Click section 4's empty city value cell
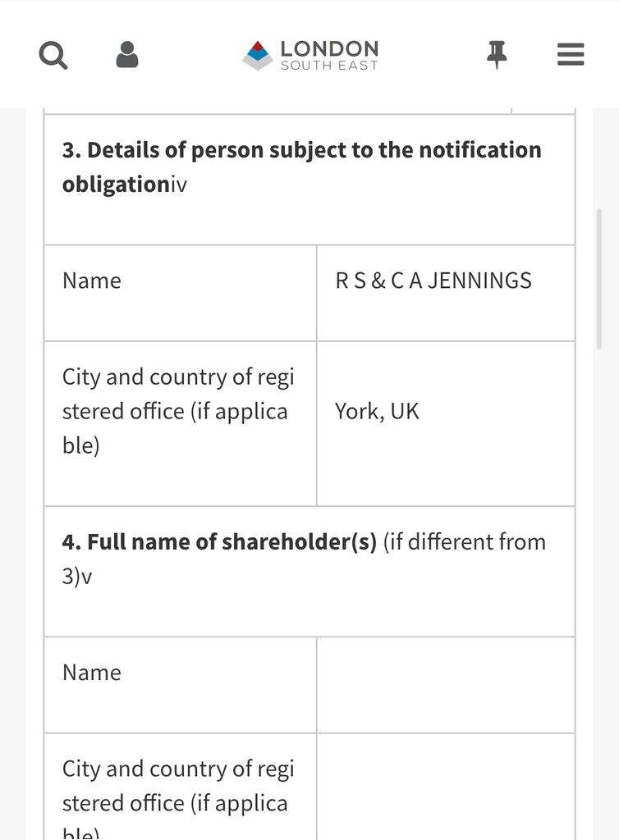 pos(445,787)
